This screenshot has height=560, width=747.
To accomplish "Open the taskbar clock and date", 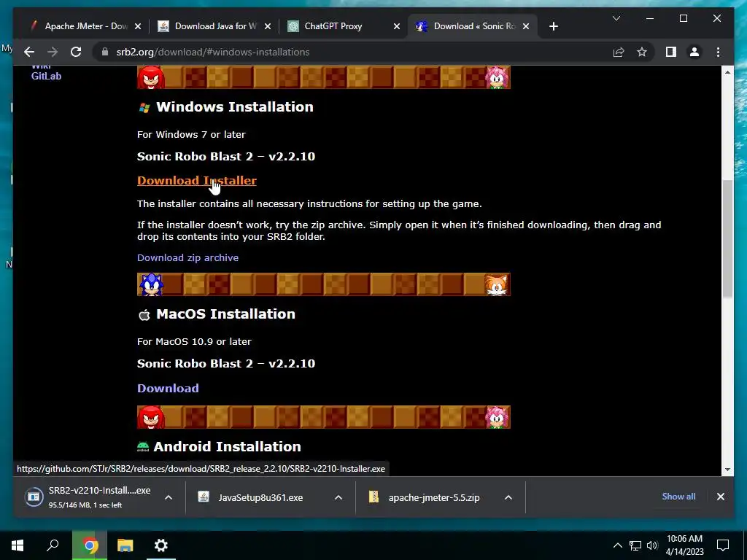I will coord(684,545).
